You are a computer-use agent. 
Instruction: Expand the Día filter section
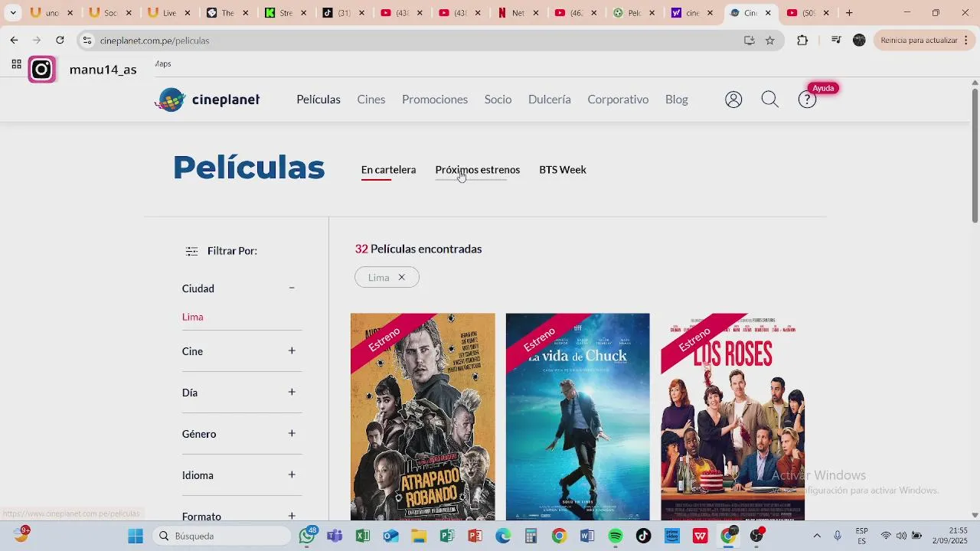[x=292, y=393]
